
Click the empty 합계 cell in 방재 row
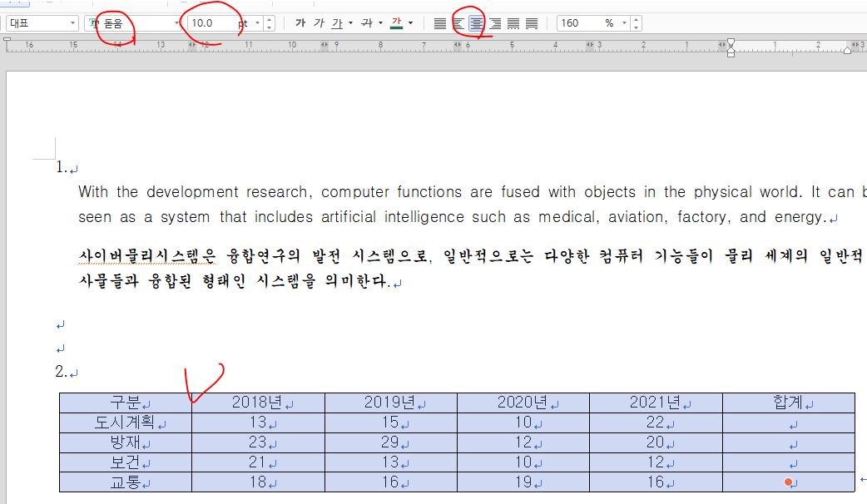(x=789, y=442)
